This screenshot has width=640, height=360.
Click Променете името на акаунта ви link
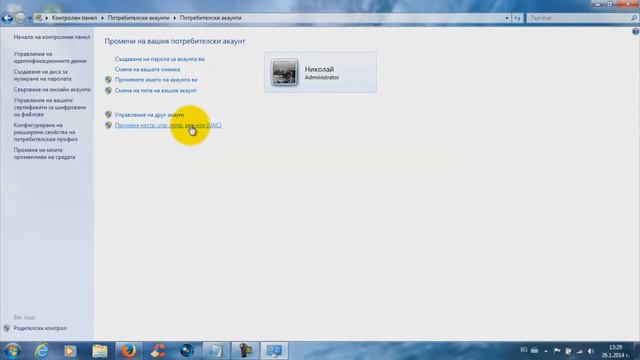pos(156,80)
